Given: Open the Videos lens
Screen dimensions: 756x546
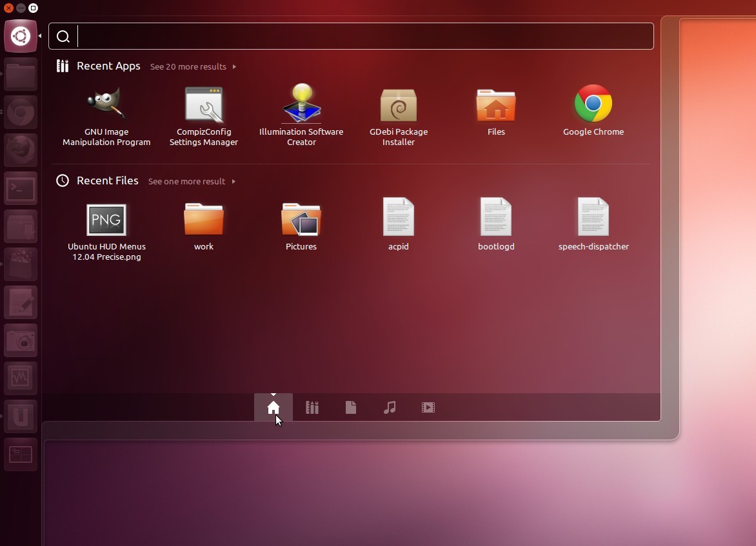Looking at the screenshot, I should click(428, 407).
